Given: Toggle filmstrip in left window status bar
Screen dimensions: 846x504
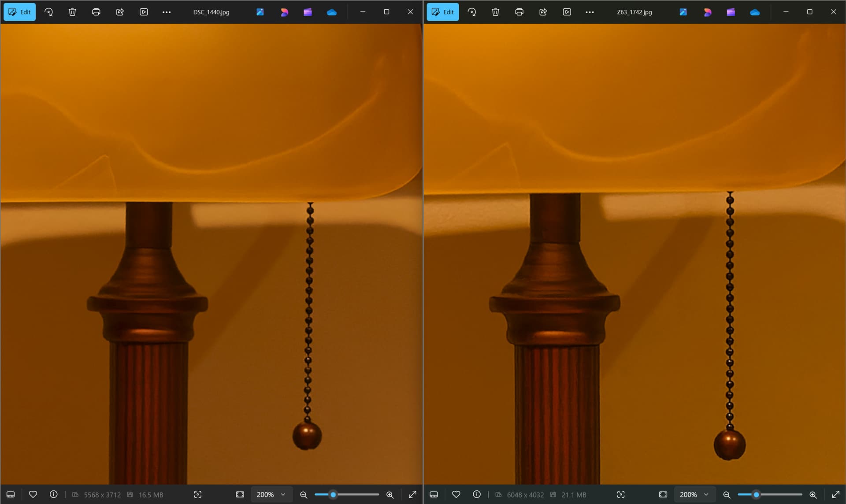Looking at the screenshot, I should (11, 494).
